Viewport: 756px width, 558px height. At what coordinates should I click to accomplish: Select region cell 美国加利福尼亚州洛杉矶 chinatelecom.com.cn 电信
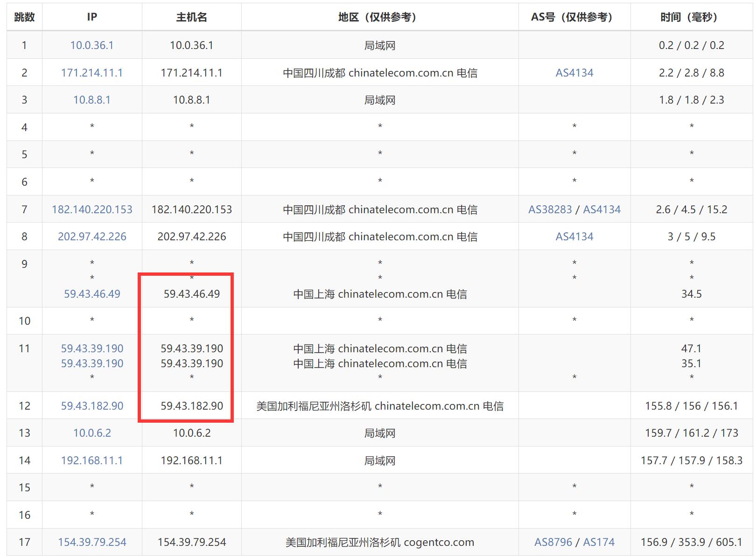[380, 406]
